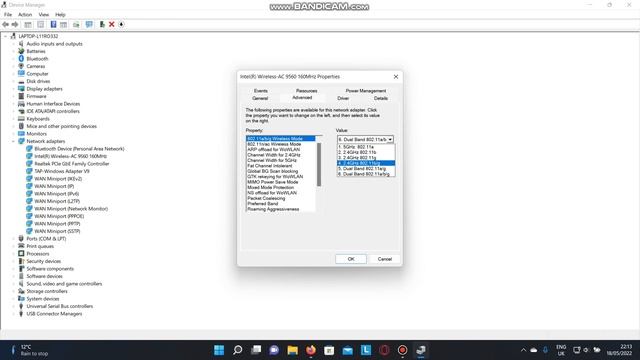
Task: Click the weather widget on taskbar
Action: (29, 350)
